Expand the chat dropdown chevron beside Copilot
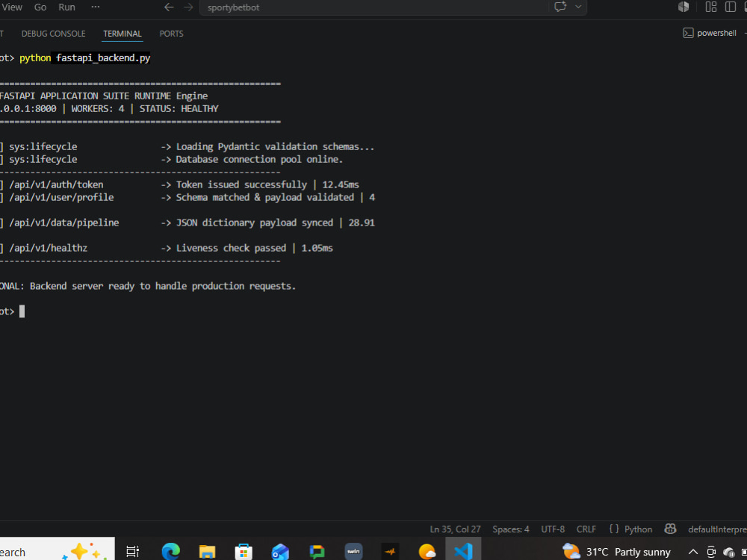The image size is (747, 560). pyautogui.click(x=578, y=7)
